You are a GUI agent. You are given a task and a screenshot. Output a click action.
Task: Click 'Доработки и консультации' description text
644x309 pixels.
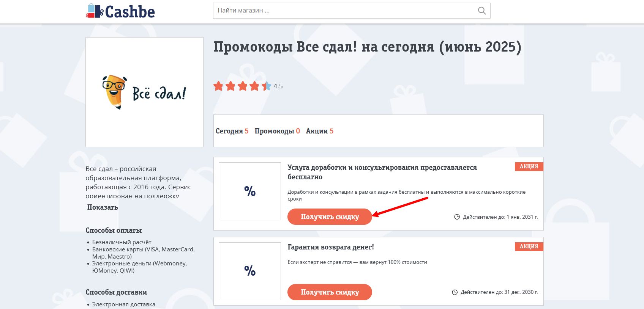click(x=407, y=195)
